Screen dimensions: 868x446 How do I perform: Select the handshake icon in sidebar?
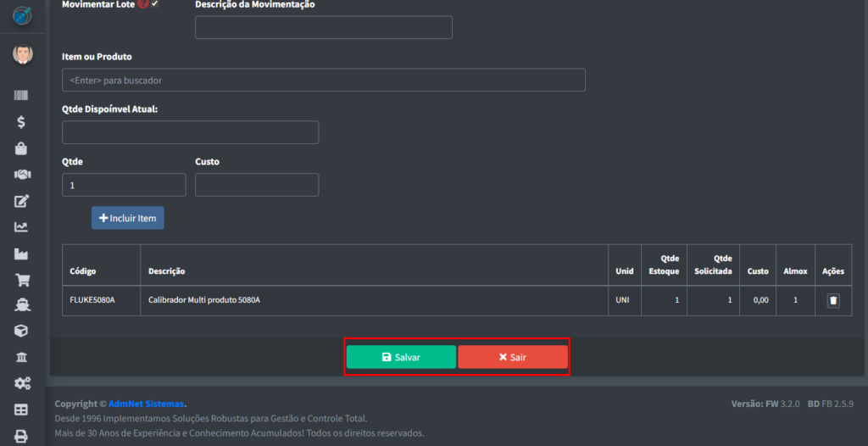(21, 175)
